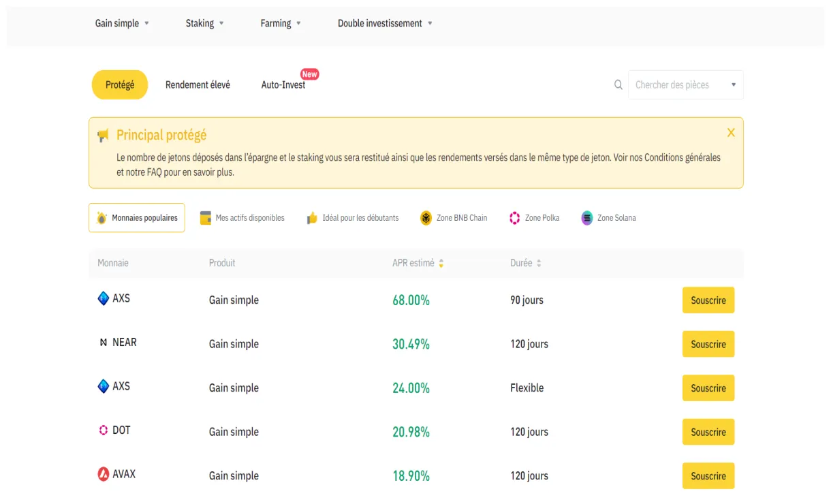Click the search magnifier icon
The height and width of the screenshot is (504, 831).
tap(618, 85)
